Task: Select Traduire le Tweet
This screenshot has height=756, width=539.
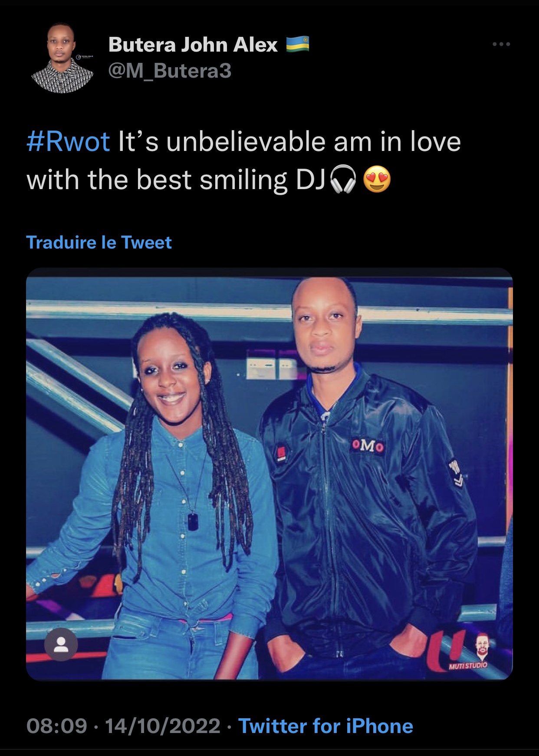Action: (x=99, y=242)
